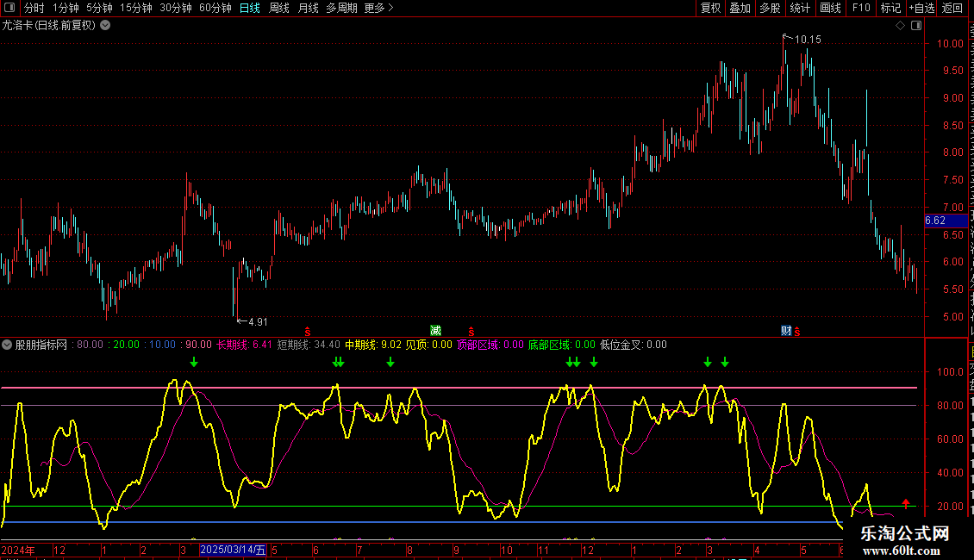The width and height of the screenshot is (974, 560).
Task: Click the 中期线: 9.02 value
Action: click(x=373, y=345)
